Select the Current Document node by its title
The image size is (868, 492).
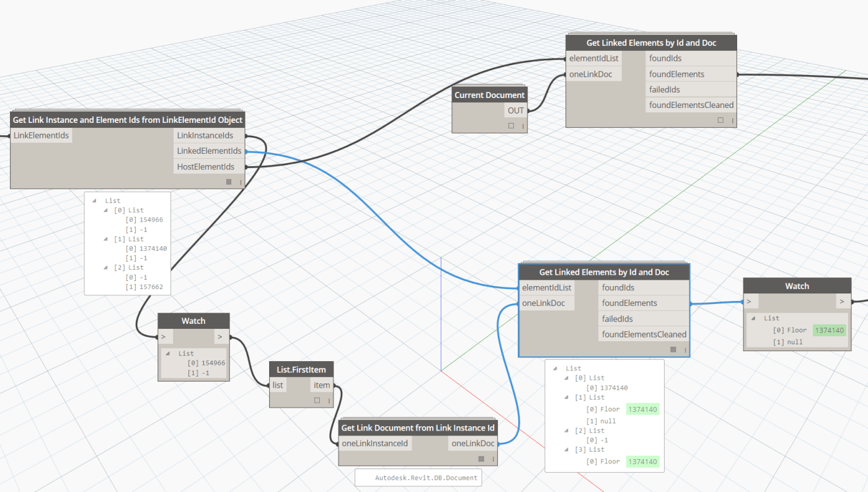(x=490, y=95)
